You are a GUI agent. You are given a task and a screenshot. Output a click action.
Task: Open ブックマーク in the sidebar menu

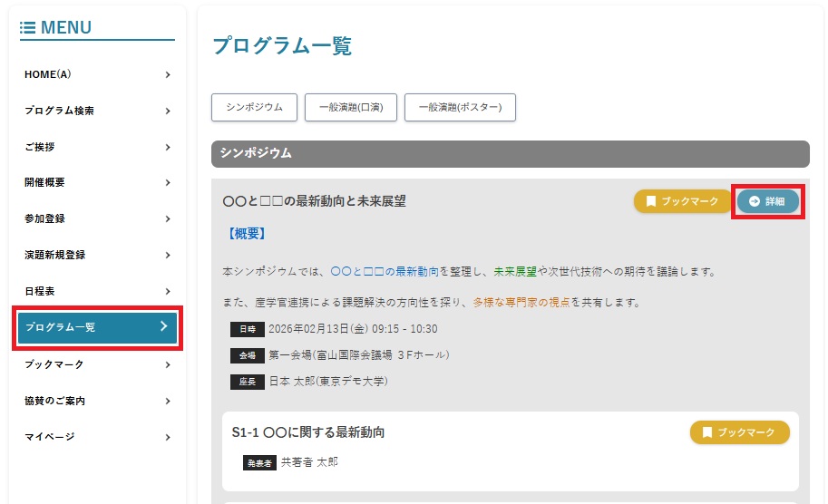coord(54,364)
